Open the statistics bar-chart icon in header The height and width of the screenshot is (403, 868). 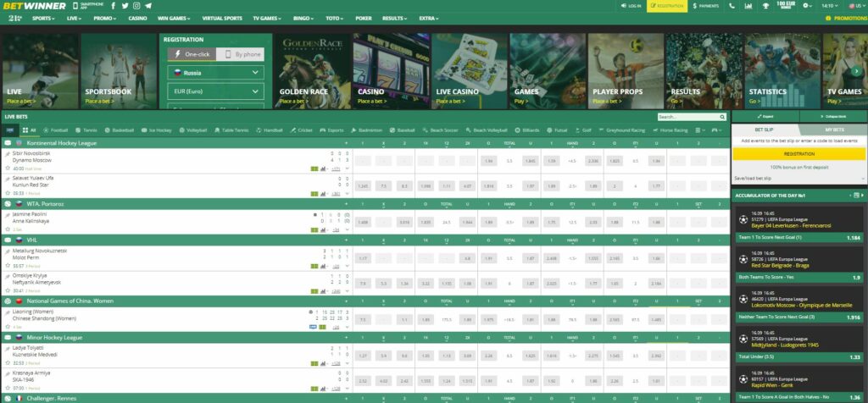point(748,6)
